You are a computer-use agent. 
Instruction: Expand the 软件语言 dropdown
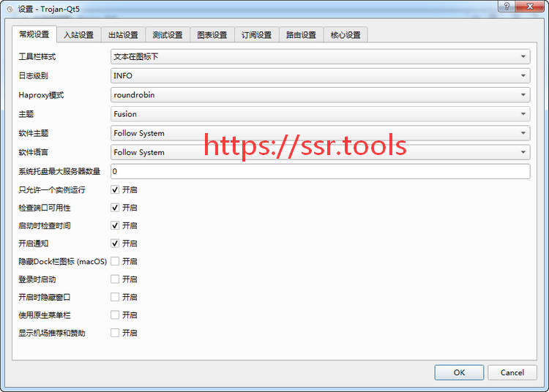point(320,152)
